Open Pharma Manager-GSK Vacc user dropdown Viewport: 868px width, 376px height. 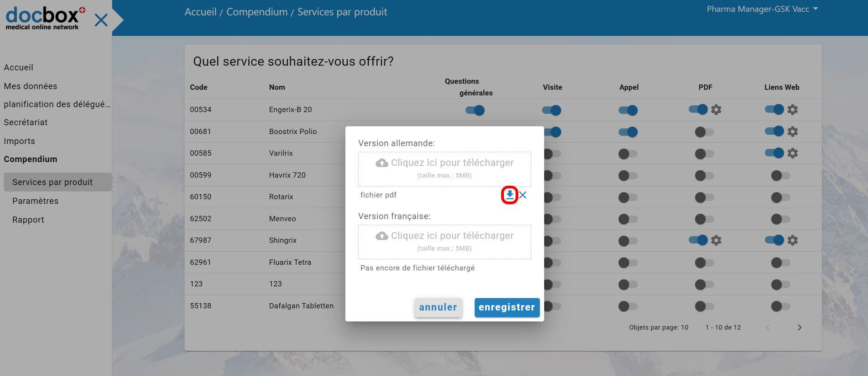point(762,9)
